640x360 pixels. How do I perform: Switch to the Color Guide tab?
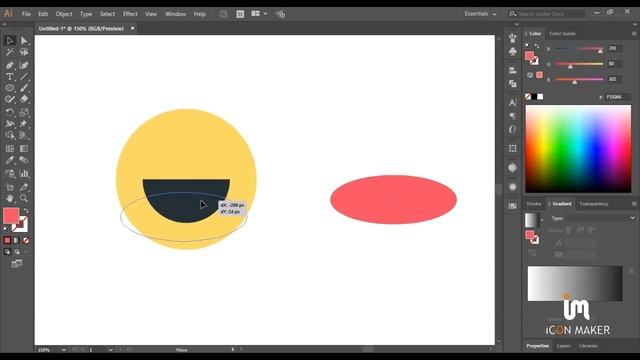(x=562, y=33)
